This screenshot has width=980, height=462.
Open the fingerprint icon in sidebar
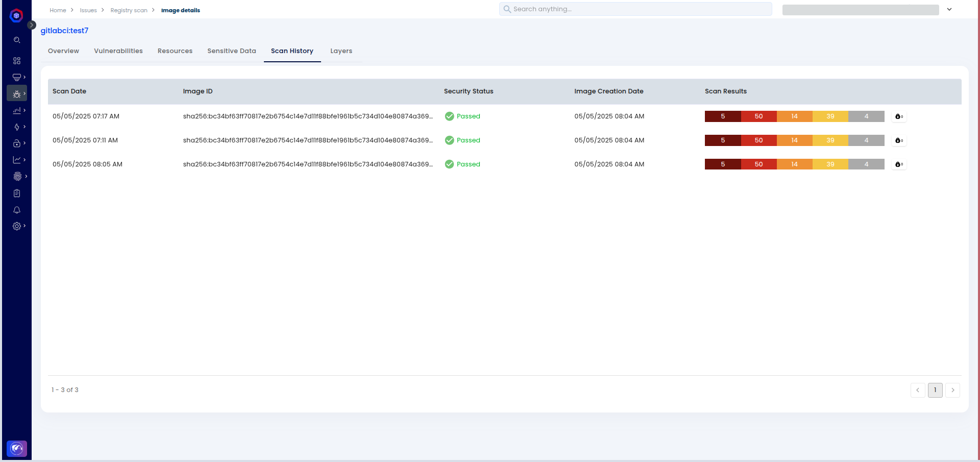click(x=17, y=177)
